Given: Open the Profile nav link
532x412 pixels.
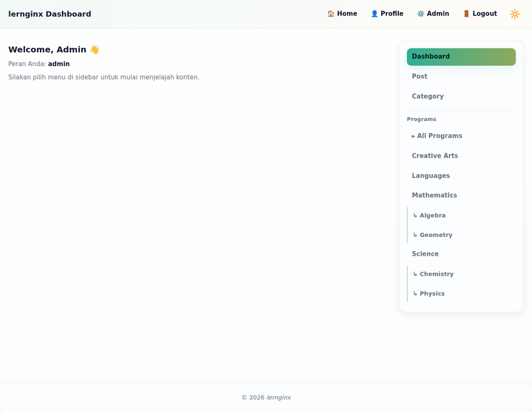Looking at the screenshot, I should pyautogui.click(x=387, y=13).
